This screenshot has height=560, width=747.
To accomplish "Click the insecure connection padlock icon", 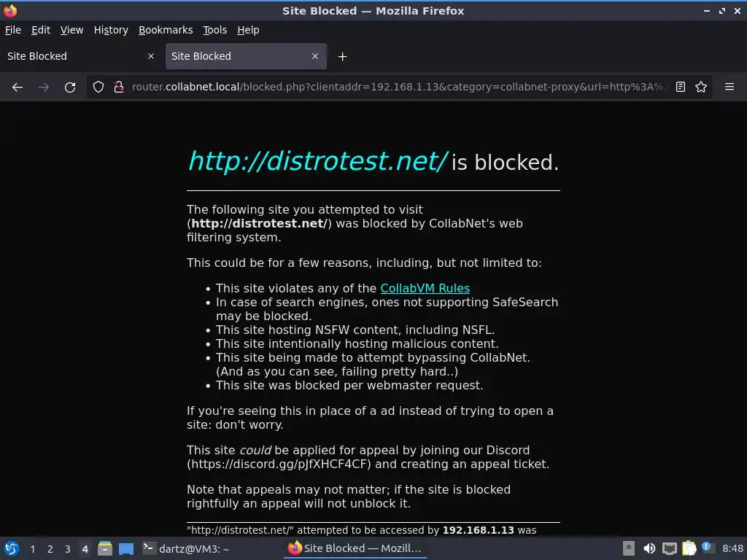I will (119, 87).
